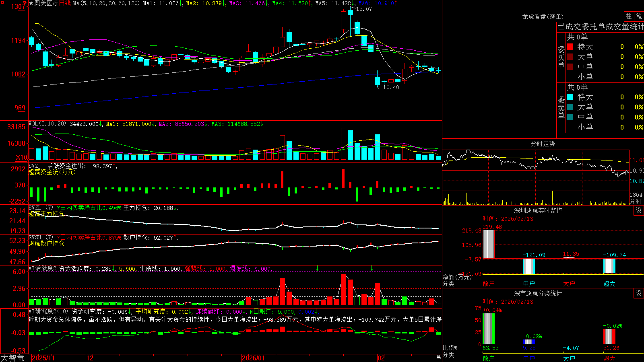
Task: Click the -121.09 中户 bar in 实时监控
Action: (x=529, y=266)
